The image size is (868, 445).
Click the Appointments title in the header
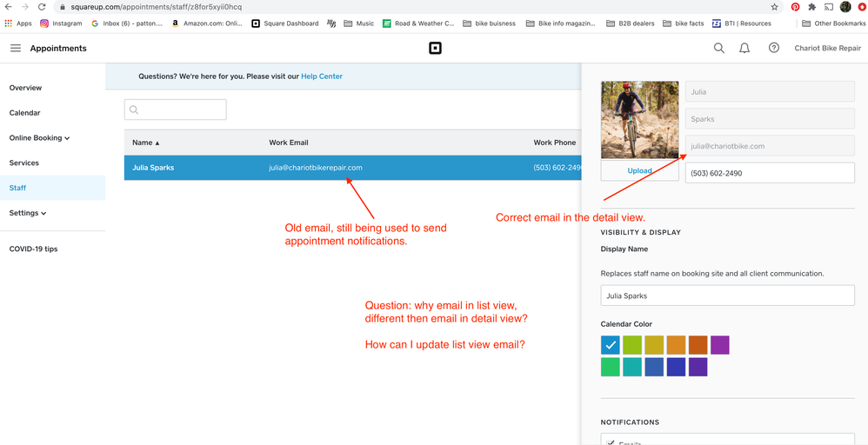[58, 48]
